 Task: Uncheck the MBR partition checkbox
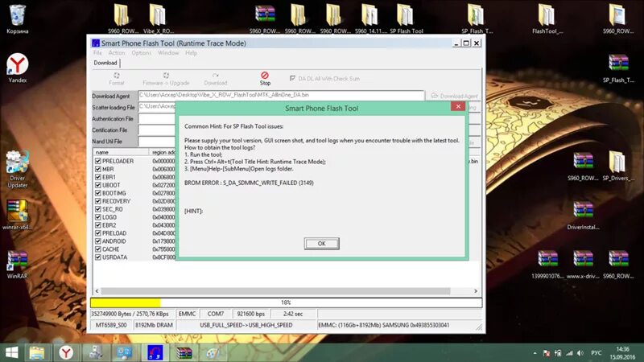[97, 169]
